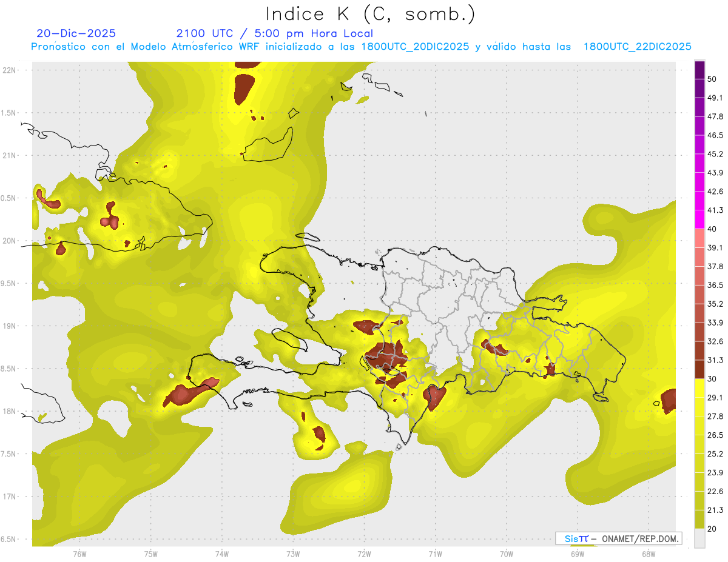Viewport: 728px width, 562px height.
Task: Click the color scale value 41.3
Action: tap(715, 210)
